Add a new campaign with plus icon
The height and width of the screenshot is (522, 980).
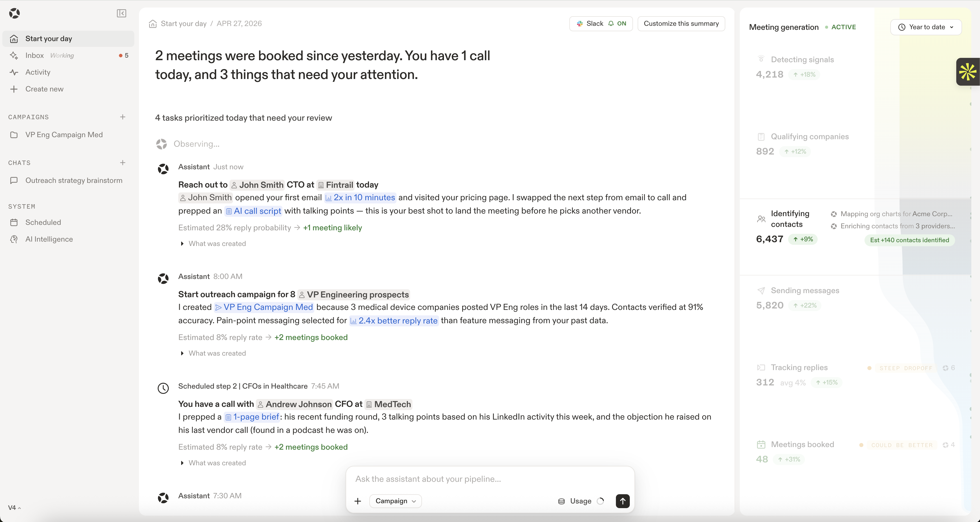tap(122, 117)
